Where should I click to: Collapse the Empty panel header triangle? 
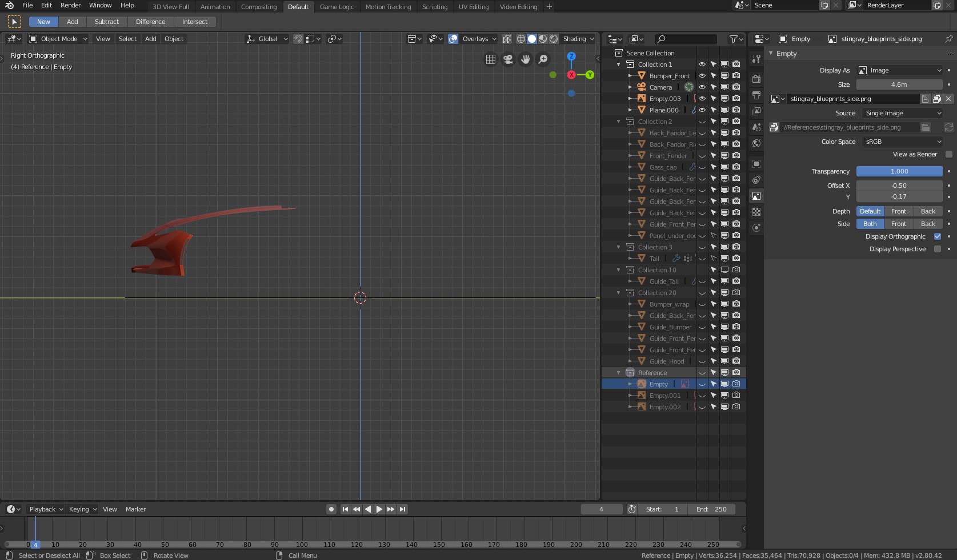[771, 53]
